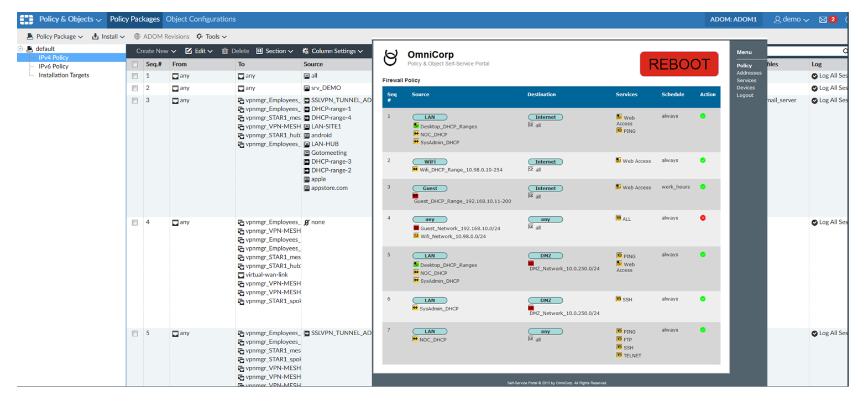Select IPv4 Policy in the tree
This screenshot has width=868, height=406.
(54, 58)
